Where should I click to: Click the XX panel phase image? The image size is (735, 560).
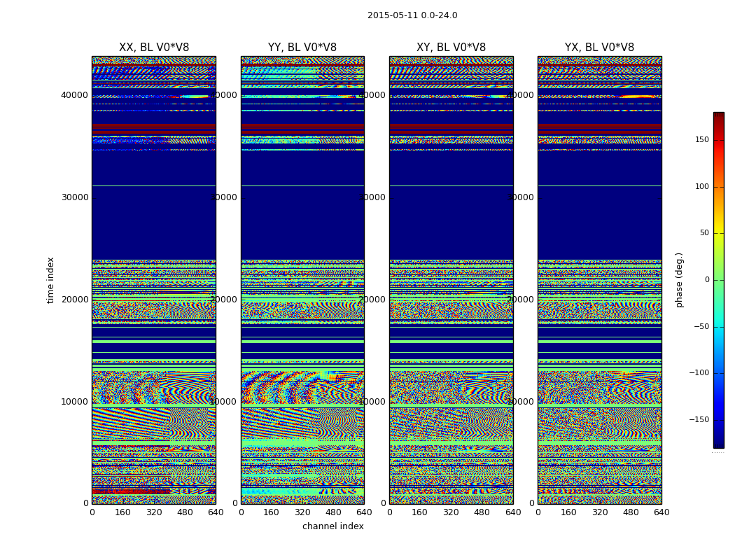click(x=154, y=280)
